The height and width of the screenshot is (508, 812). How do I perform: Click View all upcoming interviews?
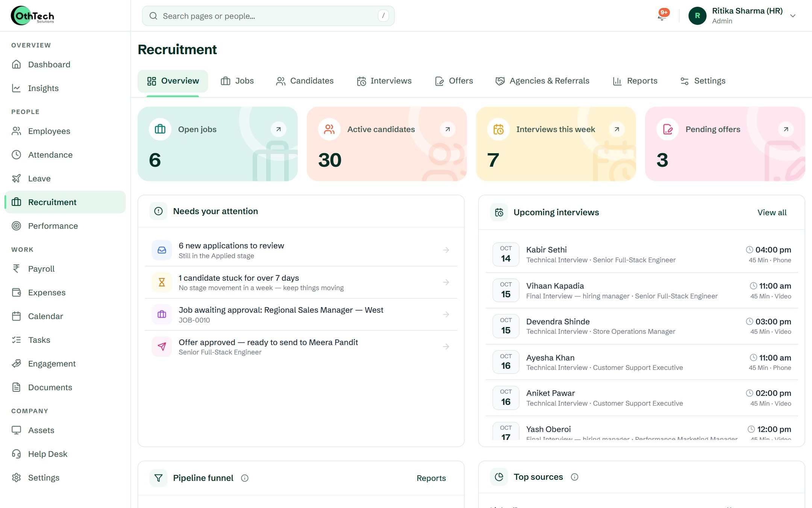coord(772,212)
